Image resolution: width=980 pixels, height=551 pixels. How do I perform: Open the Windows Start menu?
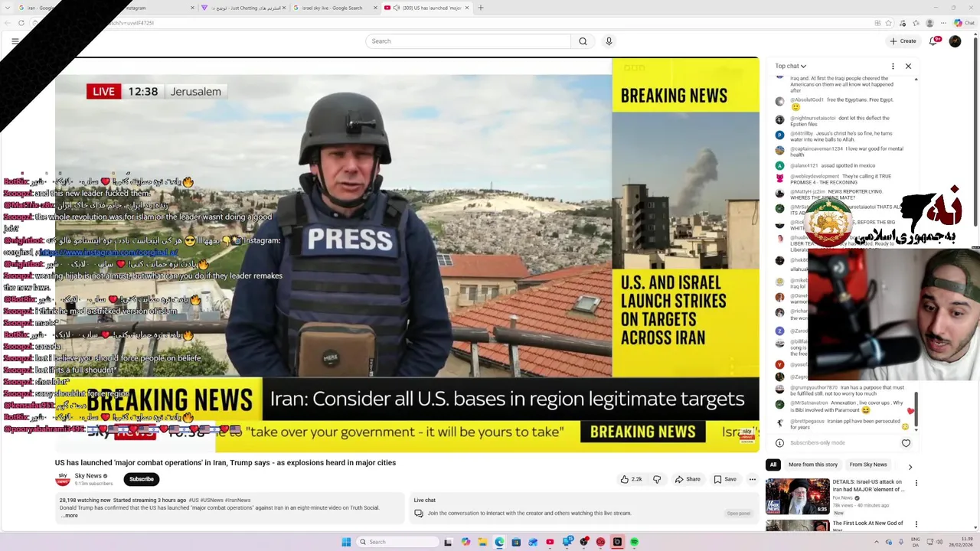click(x=346, y=542)
